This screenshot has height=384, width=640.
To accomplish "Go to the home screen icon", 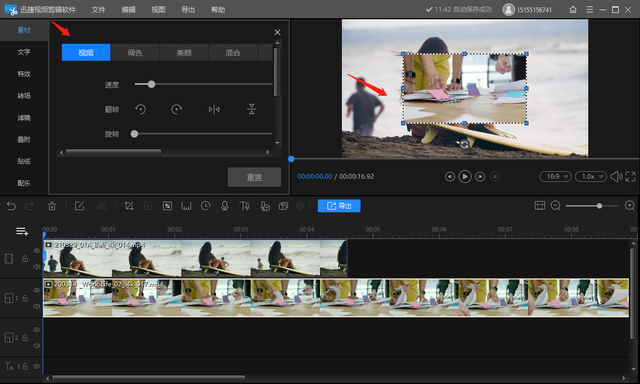I will point(573,9).
